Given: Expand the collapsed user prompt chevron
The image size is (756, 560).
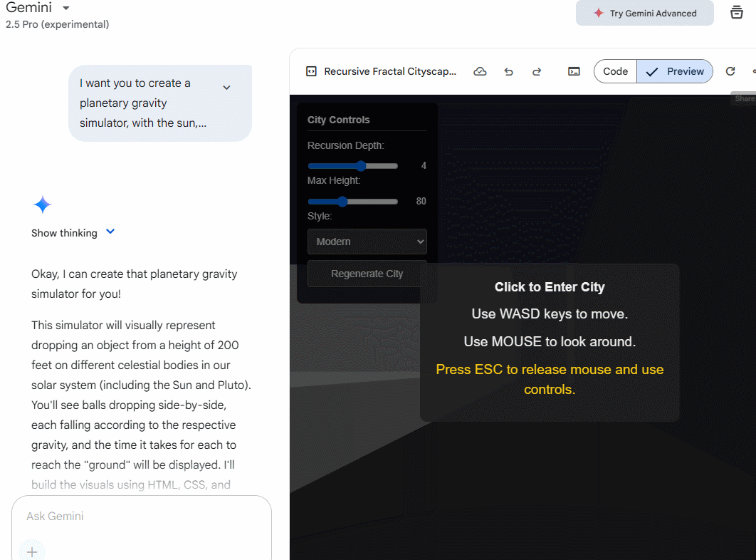Looking at the screenshot, I should tap(226, 88).
